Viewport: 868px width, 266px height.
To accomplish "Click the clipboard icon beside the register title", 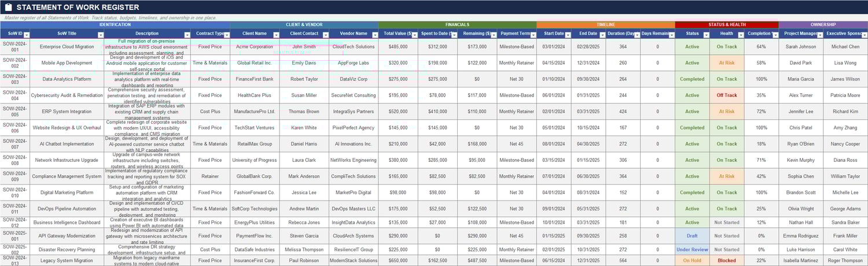I will (x=8, y=8).
